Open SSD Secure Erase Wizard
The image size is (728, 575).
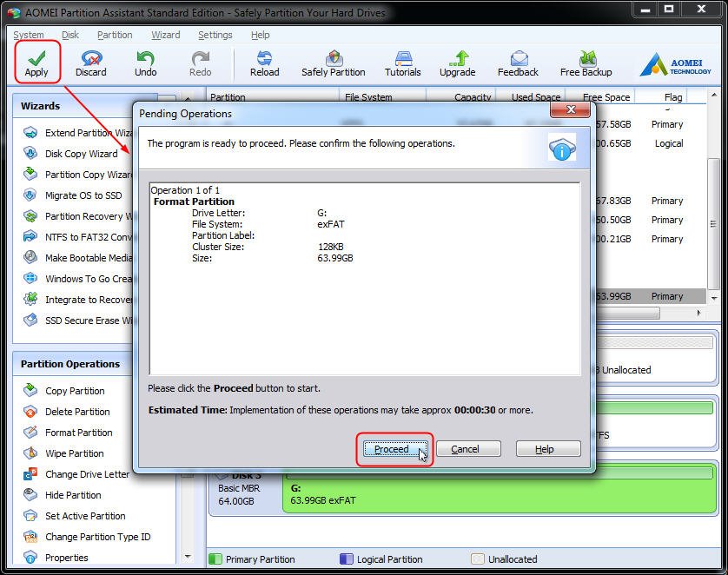(x=78, y=321)
